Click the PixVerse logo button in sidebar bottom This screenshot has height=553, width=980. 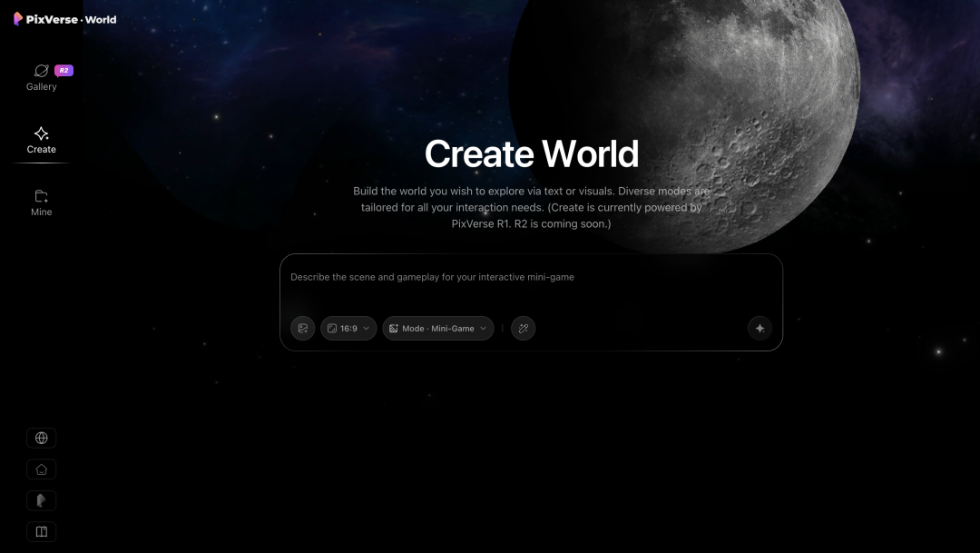(41, 500)
